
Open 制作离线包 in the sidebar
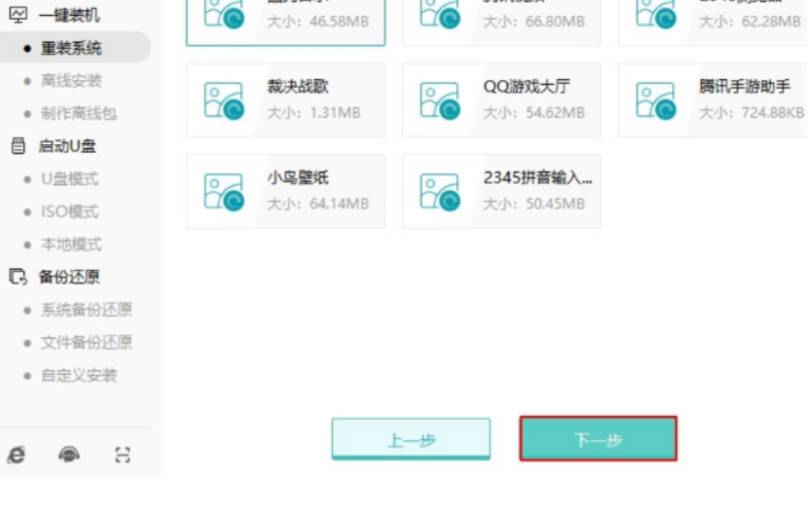(x=79, y=113)
